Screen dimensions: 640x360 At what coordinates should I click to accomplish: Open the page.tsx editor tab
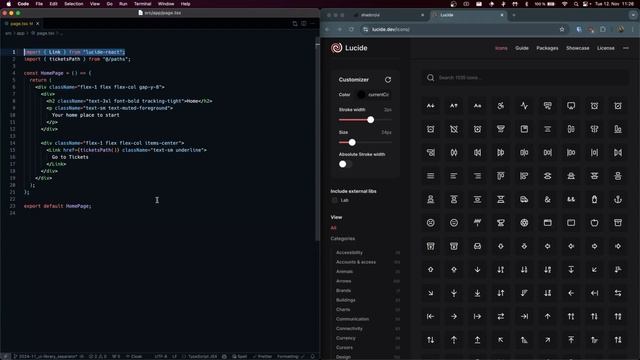[x=21, y=24]
